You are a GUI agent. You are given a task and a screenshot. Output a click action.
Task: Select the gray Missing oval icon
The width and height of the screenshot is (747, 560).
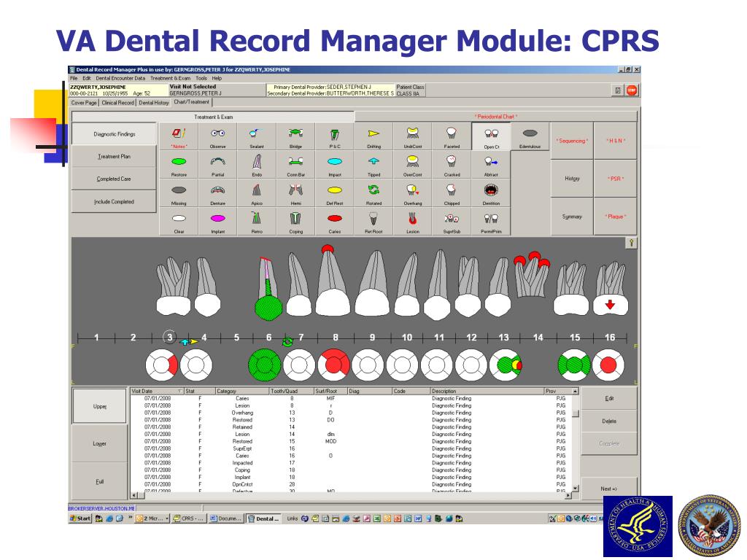coord(179,193)
